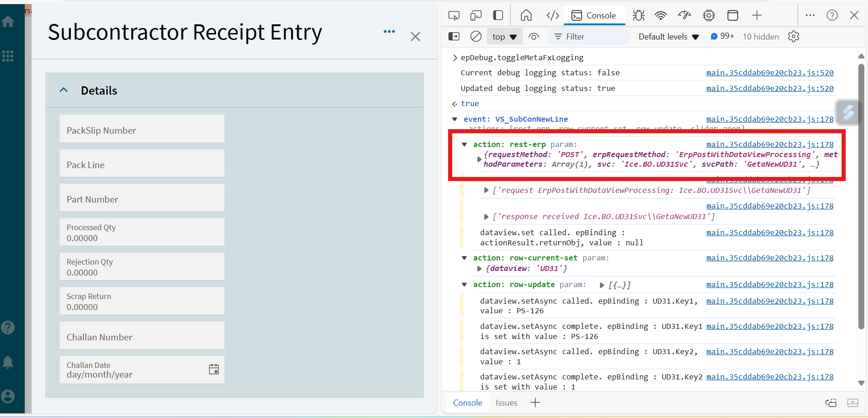The image size is (868, 418).
Task: Expand the request ErpPostWithDataViewProcessing array
Action: click(x=486, y=190)
